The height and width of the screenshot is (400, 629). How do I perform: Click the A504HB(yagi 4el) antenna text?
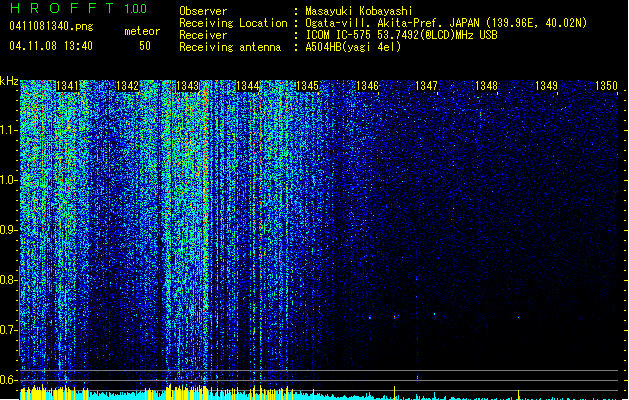(353, 47)
